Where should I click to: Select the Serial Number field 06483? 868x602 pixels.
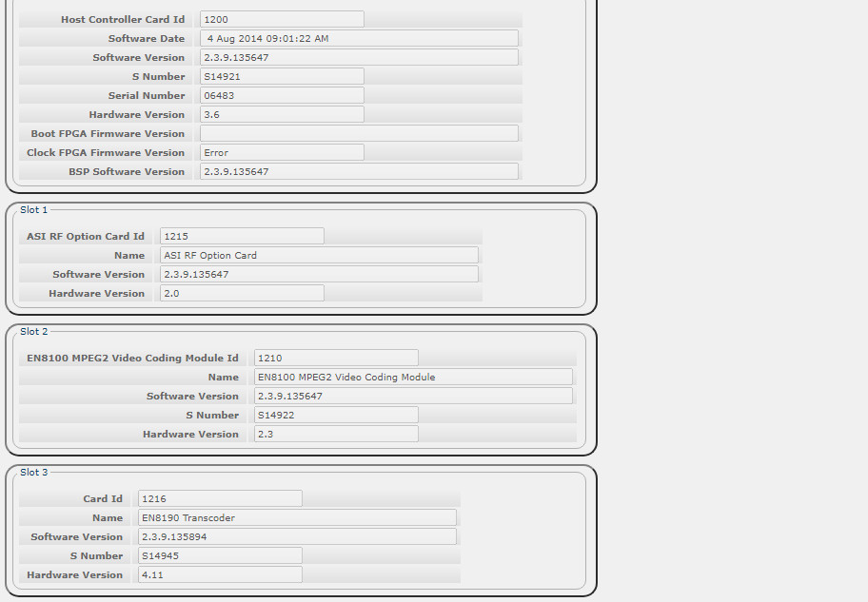(282, 95)
